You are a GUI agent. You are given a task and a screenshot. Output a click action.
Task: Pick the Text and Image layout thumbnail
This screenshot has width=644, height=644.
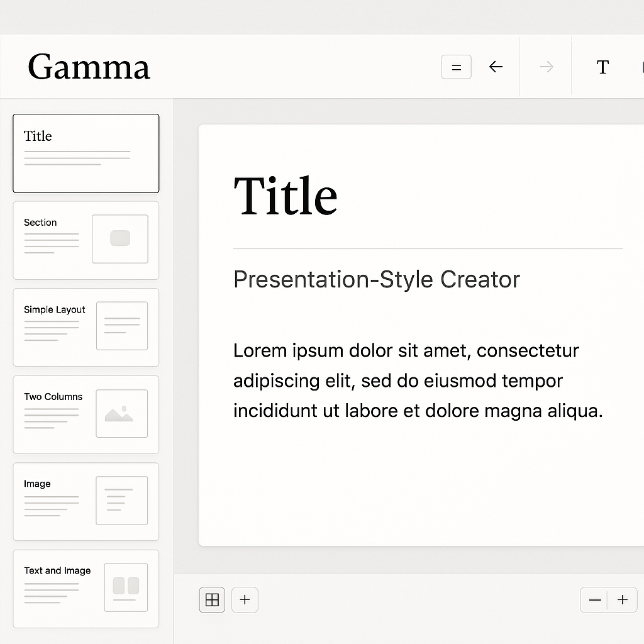pyautogui.click(x=86, y=589)
